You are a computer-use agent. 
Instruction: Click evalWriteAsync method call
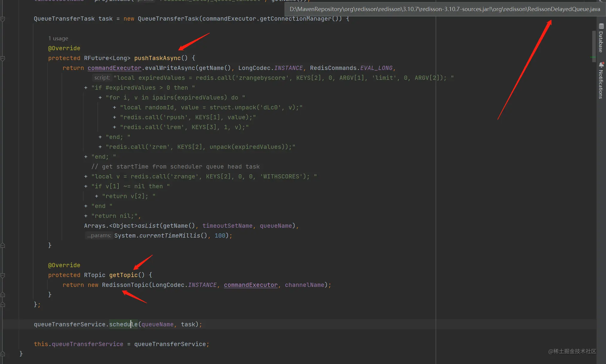click(x=170, y=68)
